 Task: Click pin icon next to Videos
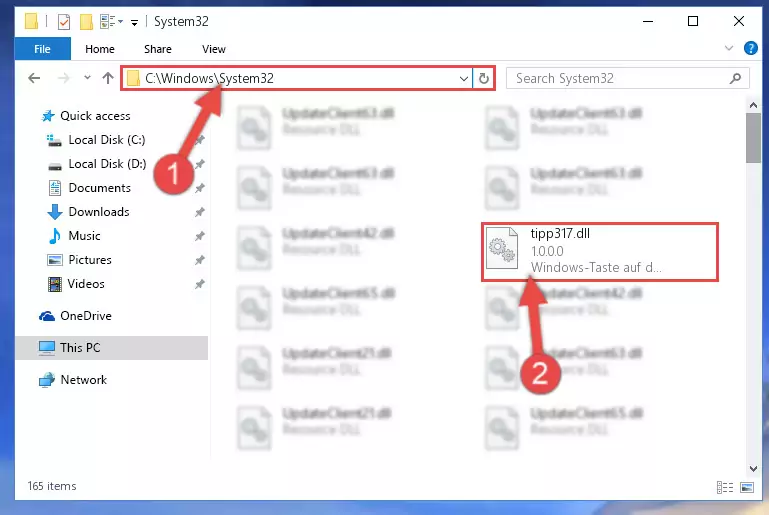point(200,284)
